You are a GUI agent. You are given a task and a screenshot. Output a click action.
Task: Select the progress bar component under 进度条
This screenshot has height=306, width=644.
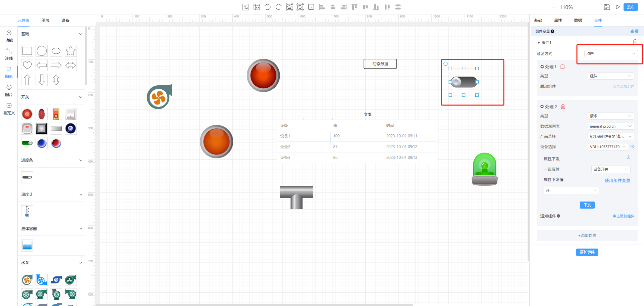pos(27,177)
